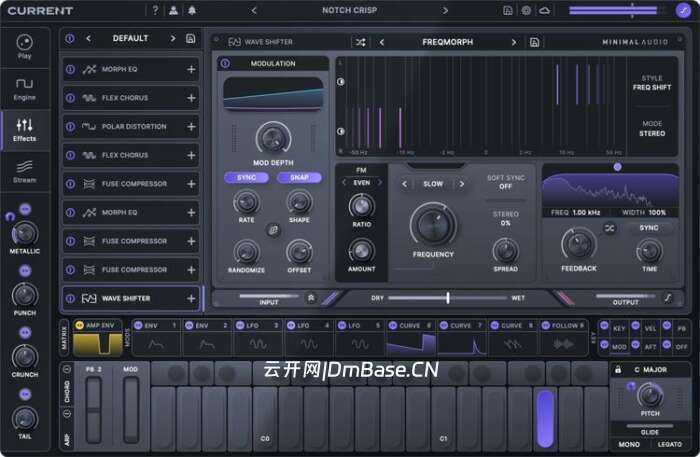Click the FREQUENCY knob
700x457 pixels.
[x=433, y=225]
